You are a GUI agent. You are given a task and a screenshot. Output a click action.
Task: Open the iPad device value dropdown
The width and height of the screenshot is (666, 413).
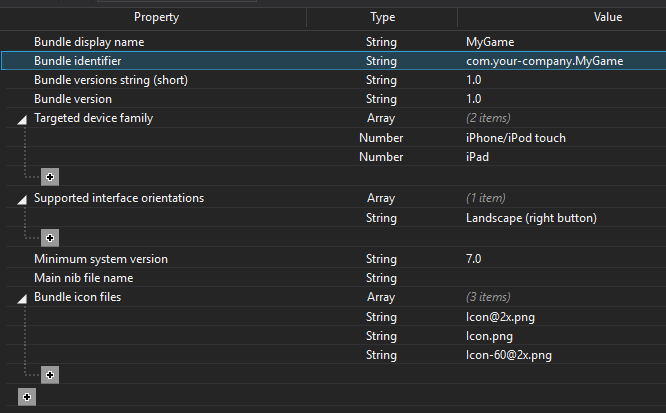(477, 157)
